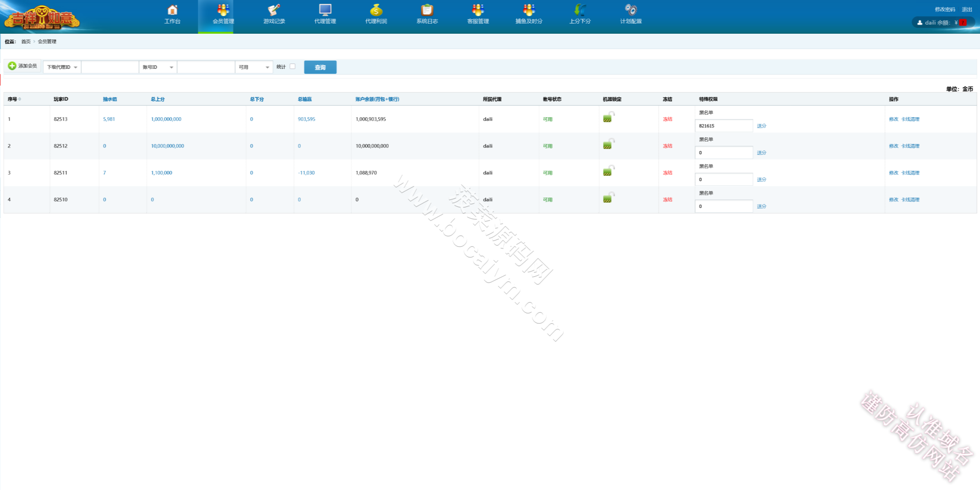The width and height of the screenshot is (980, 490).
Task: Click the green plus 添加会员 icon
Action: [x=12, y=66]
